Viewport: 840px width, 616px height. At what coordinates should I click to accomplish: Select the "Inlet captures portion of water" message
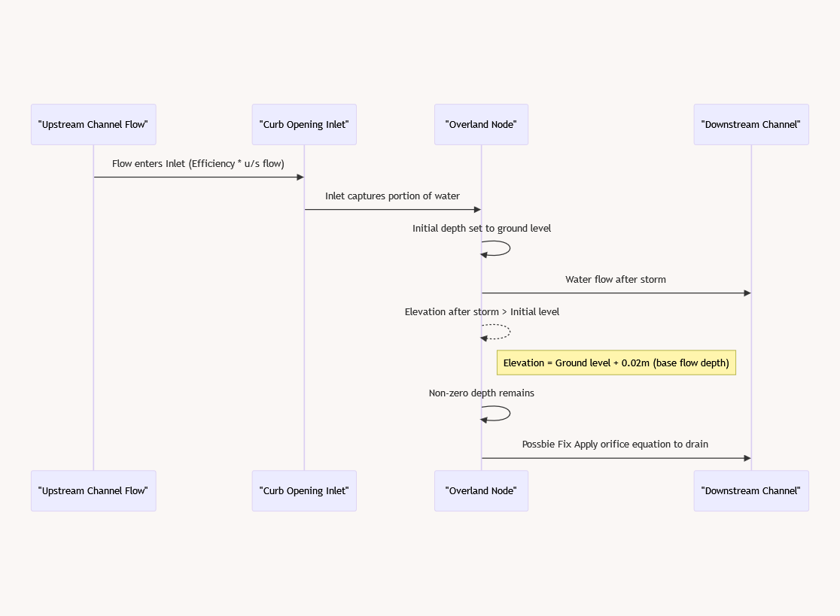pyautogui.click(x=392, y=196)
